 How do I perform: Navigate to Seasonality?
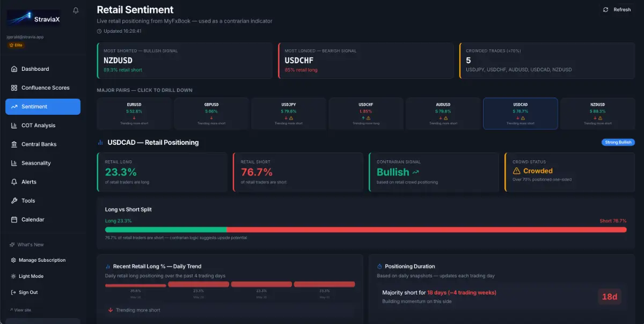[43, 163]
